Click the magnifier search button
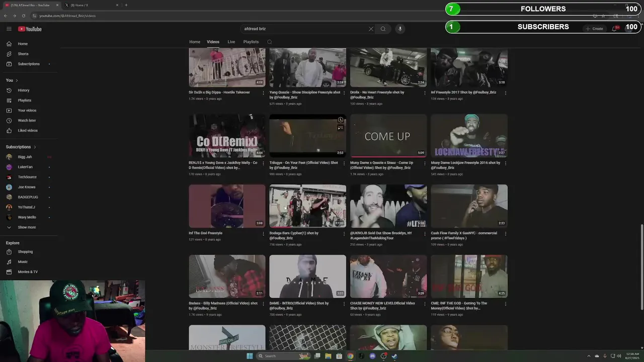 coord(383,29)
